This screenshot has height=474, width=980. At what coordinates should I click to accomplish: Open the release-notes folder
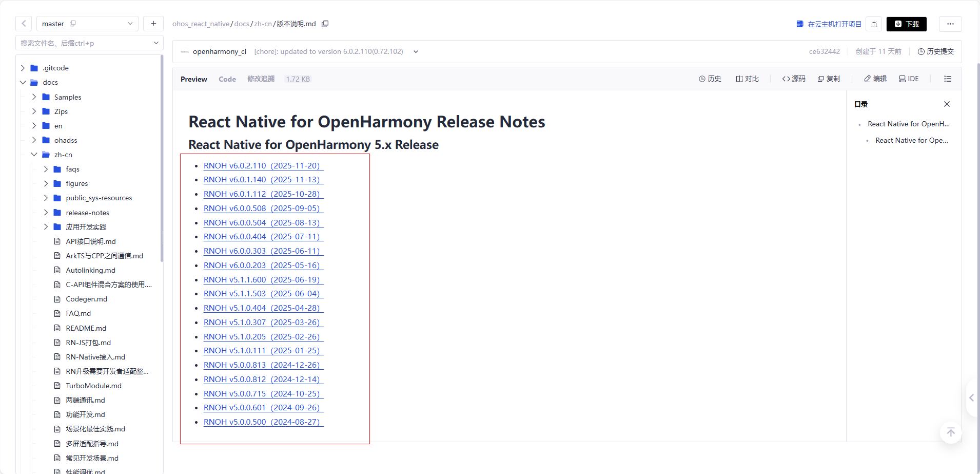(x=87, y=213)
